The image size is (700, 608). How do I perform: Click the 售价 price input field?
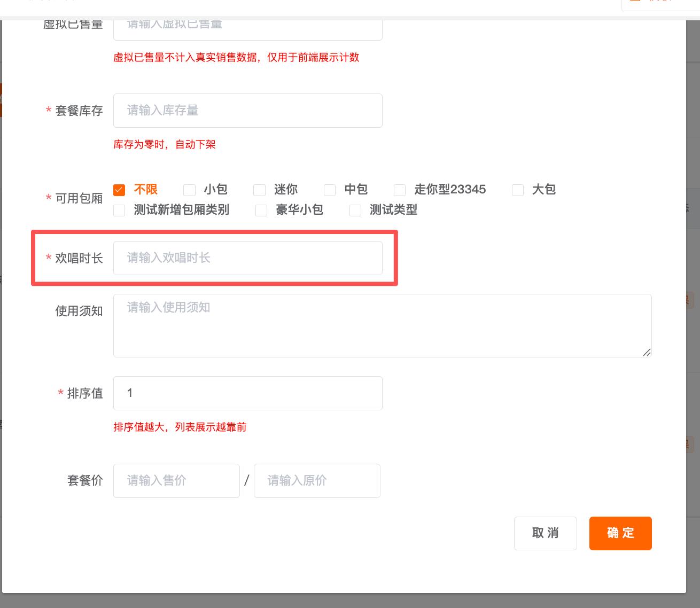pos(176,480)
